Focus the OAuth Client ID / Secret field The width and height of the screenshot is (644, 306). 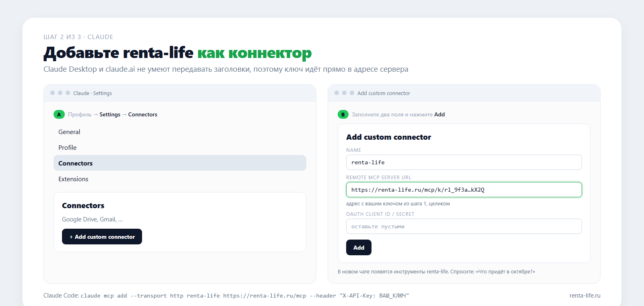tap(464, 226)
